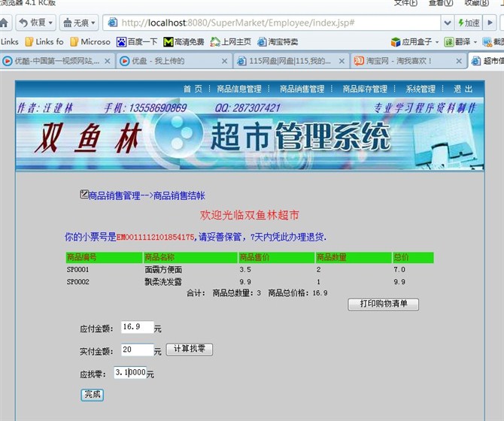Open the address bar history dropdown arrow
The width and height of the screenshot is (504, 421).
447,23
